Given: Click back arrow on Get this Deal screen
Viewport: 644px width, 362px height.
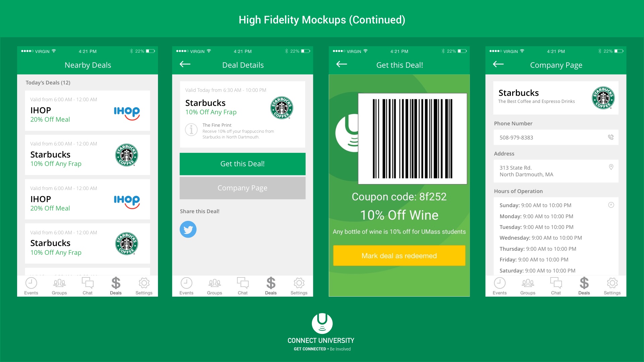Looking at the screenshot, I should coord(341,64).
